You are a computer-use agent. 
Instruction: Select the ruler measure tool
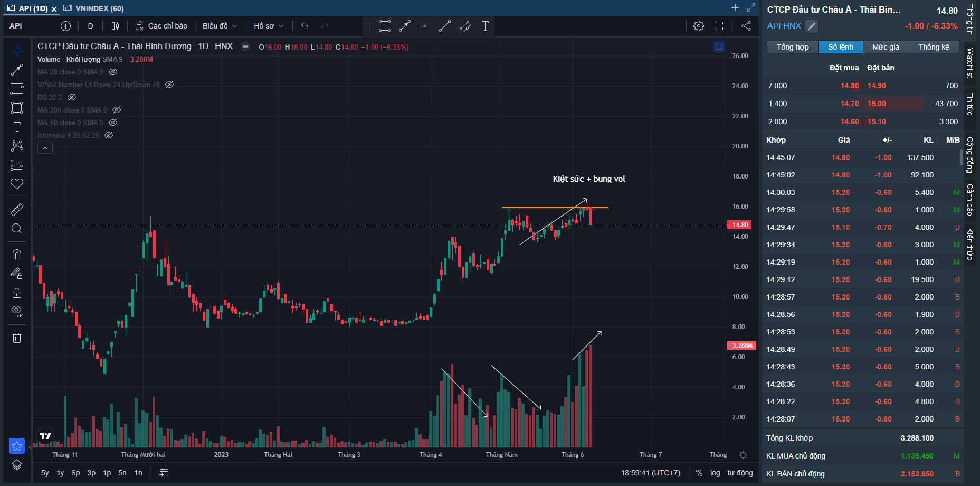pos(17,210)
